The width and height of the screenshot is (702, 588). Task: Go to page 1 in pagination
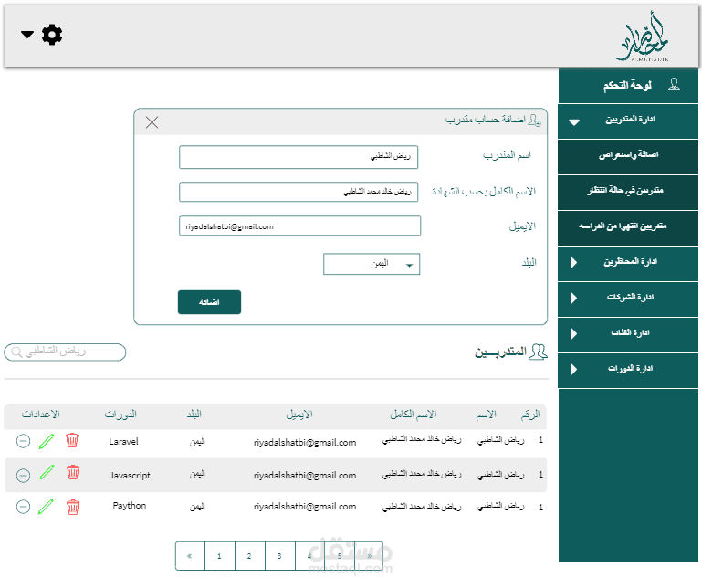220,556
